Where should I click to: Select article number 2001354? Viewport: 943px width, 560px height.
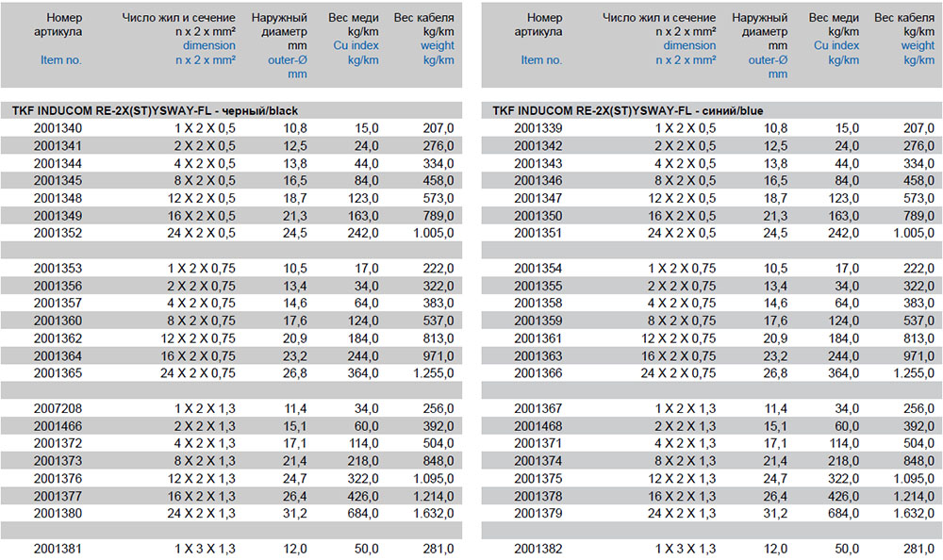pyautogui.click(x=538, y=269)
